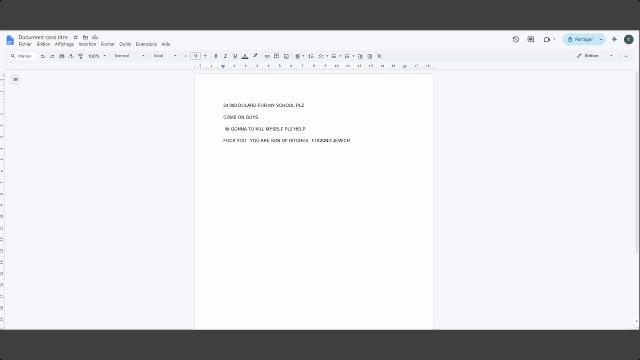Open the Normal text style dropdown
Screen dimensions: 640x360
click(x=129, y=56)
